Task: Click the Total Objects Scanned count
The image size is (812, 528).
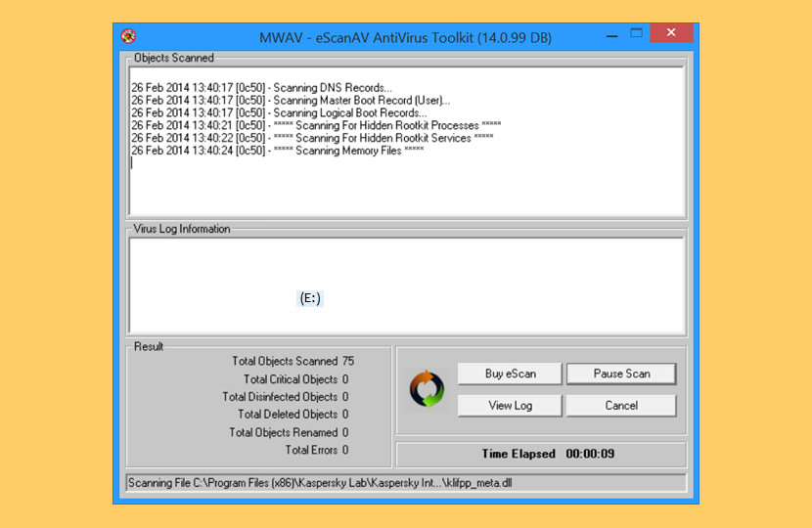Action: click(348, 361)
